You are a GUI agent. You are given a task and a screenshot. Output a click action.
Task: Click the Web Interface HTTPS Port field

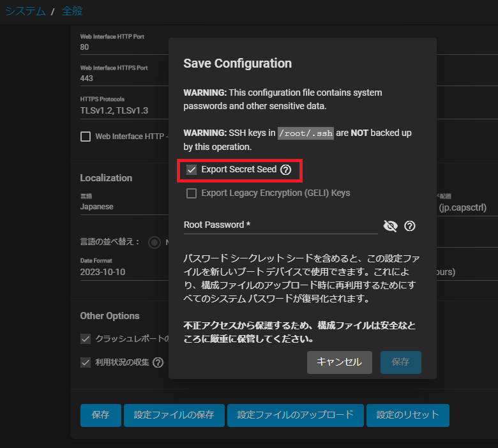pyautogui.click(x=121, y=78)
